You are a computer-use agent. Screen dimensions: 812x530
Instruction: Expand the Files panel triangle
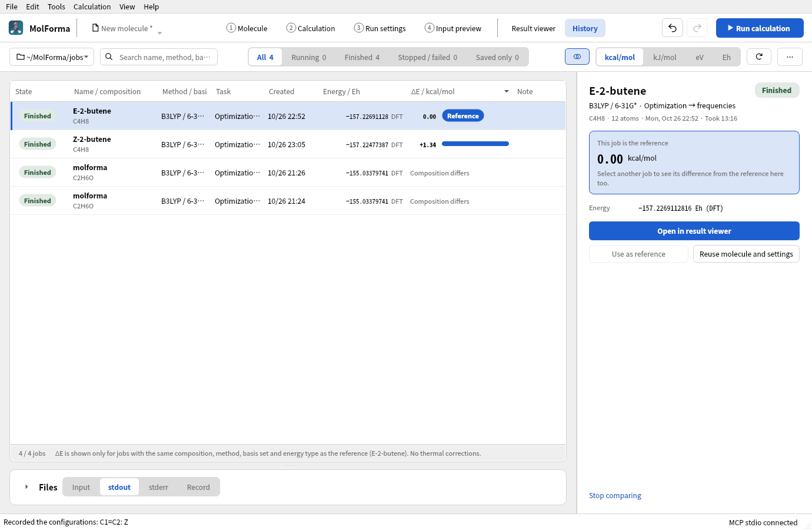(x=26, y=487)
